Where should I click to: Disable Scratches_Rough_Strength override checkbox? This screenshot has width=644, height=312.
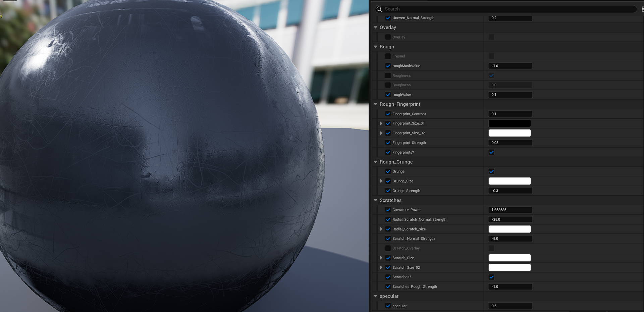(388, 287)
